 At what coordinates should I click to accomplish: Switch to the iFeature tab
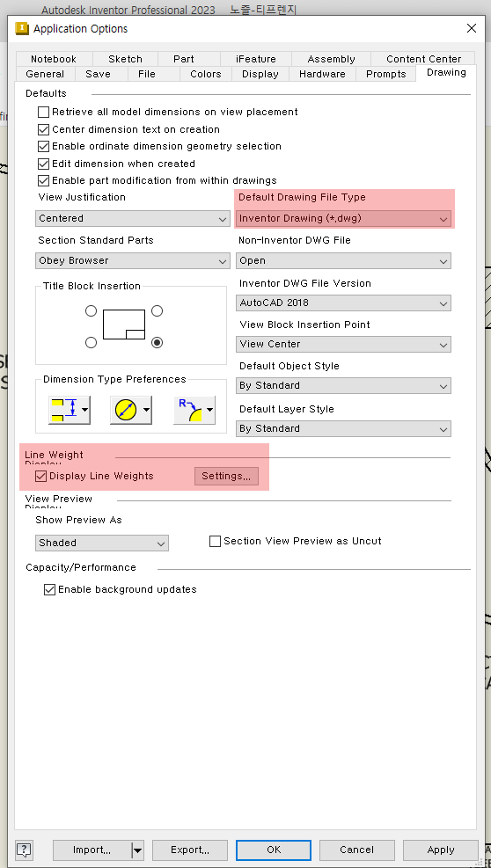255,59
